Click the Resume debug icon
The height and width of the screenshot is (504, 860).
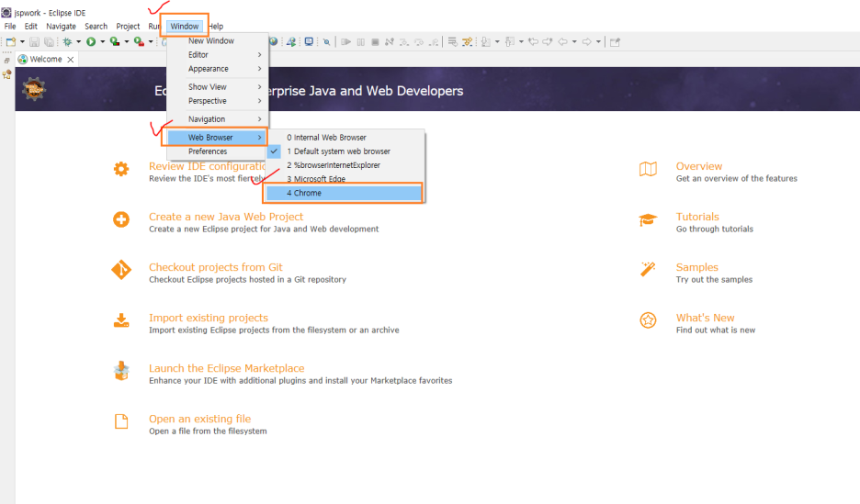[346, 41]
